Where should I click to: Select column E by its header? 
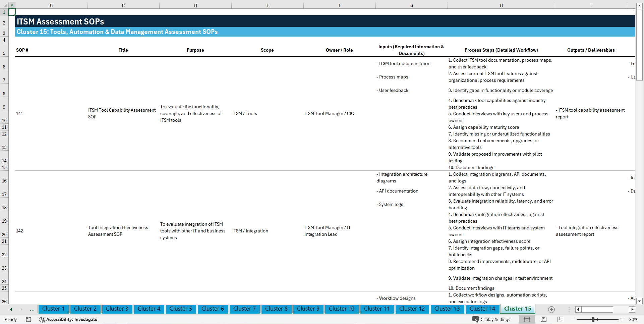[268, 5]
